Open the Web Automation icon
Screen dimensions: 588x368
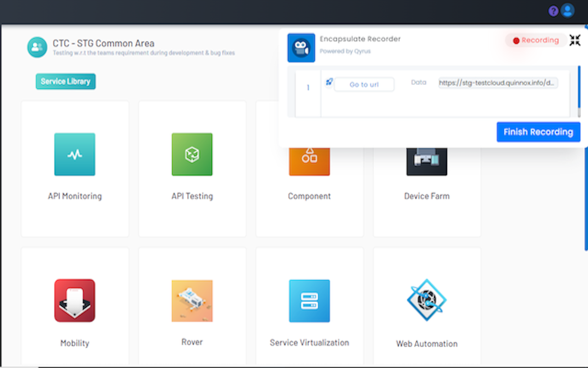[427, 300]
